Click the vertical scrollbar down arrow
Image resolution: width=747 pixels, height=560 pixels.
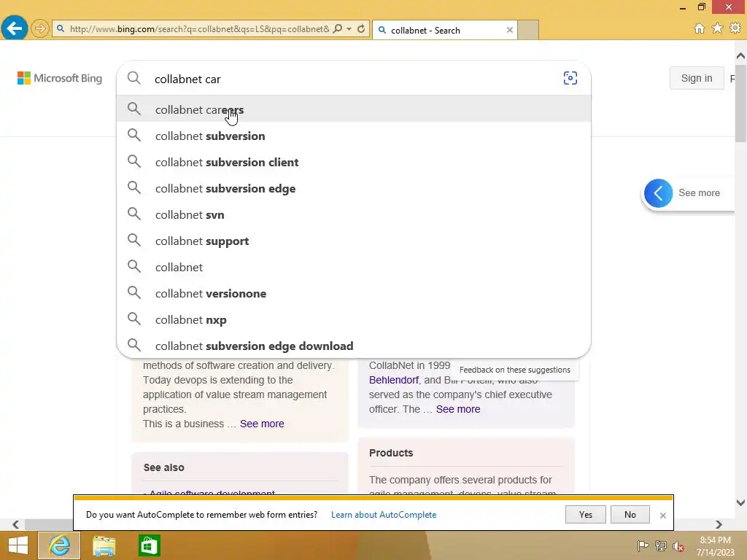(x=740, y=502)
